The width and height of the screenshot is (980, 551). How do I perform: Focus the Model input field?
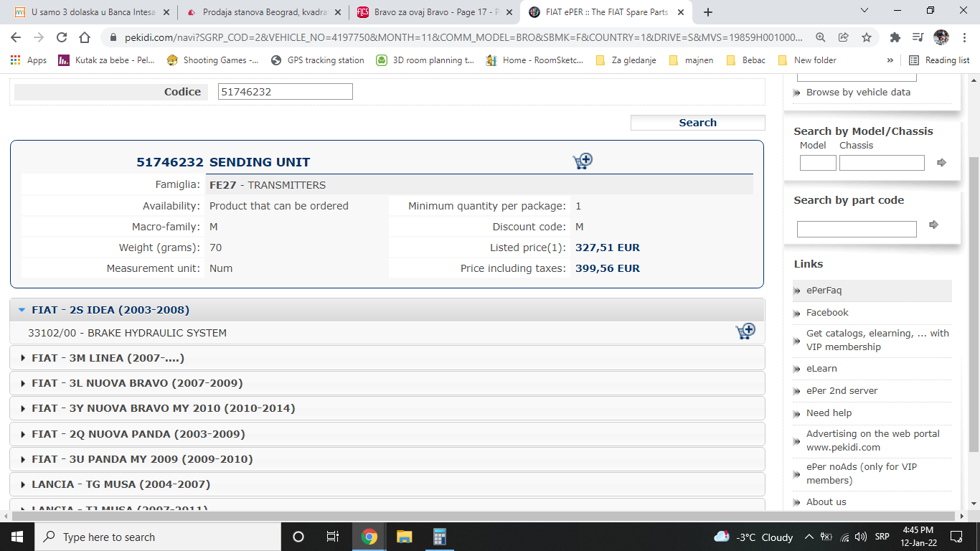[818, 163]
